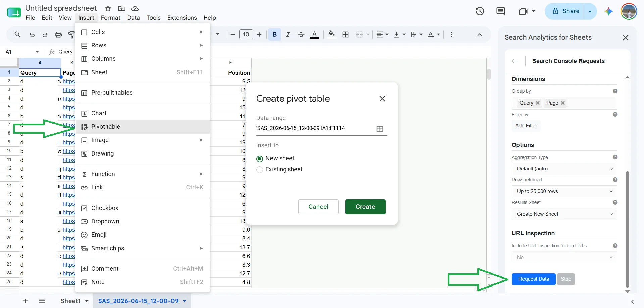Choose Chart from Insert menu

(x=143, y=113)
